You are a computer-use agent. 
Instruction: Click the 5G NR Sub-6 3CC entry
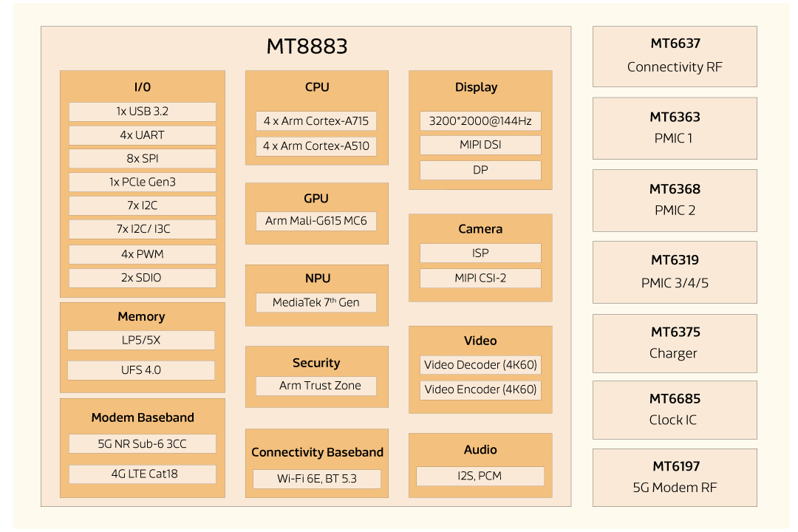tap(143, 444)
